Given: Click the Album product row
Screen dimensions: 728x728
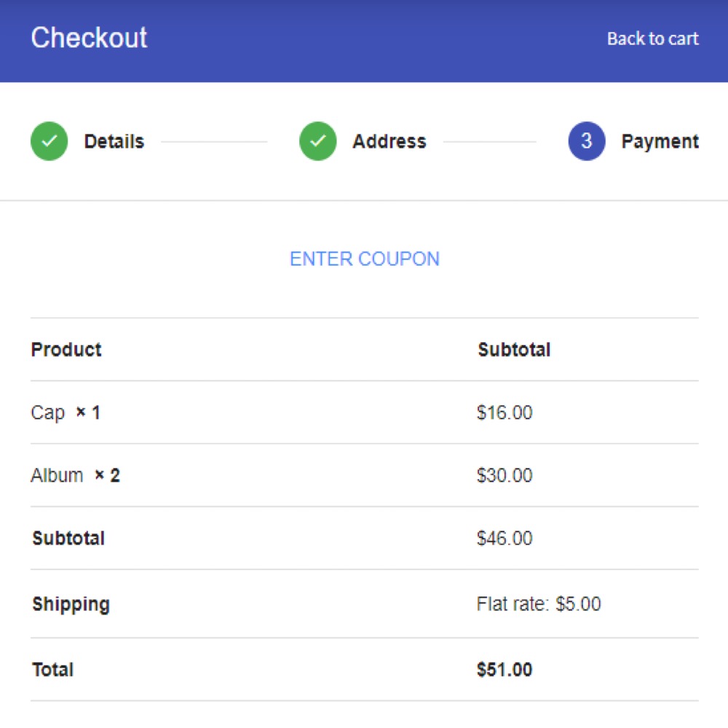Looking at the screenshot, I should click(x=365, y=475).
